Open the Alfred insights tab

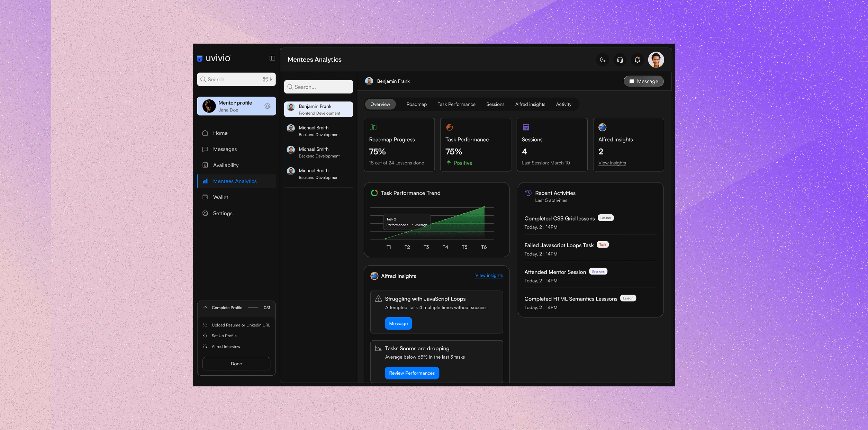pyautogui.click(x=530, y=104)
